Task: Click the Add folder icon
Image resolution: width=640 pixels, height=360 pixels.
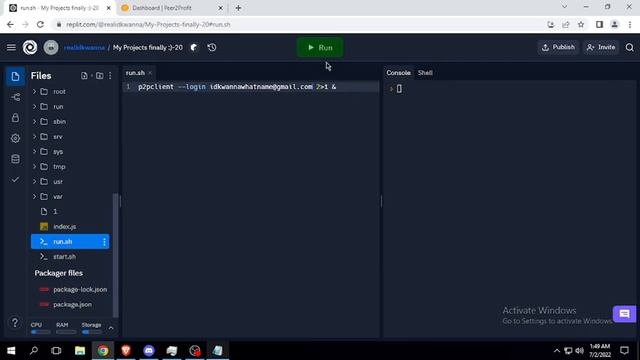Action: click(99, 76)
